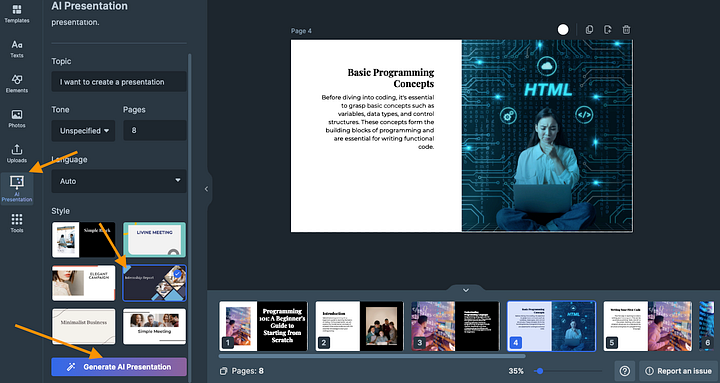
Task: Open the Photos sidebar panel
Action: click(x=17, y=118)
